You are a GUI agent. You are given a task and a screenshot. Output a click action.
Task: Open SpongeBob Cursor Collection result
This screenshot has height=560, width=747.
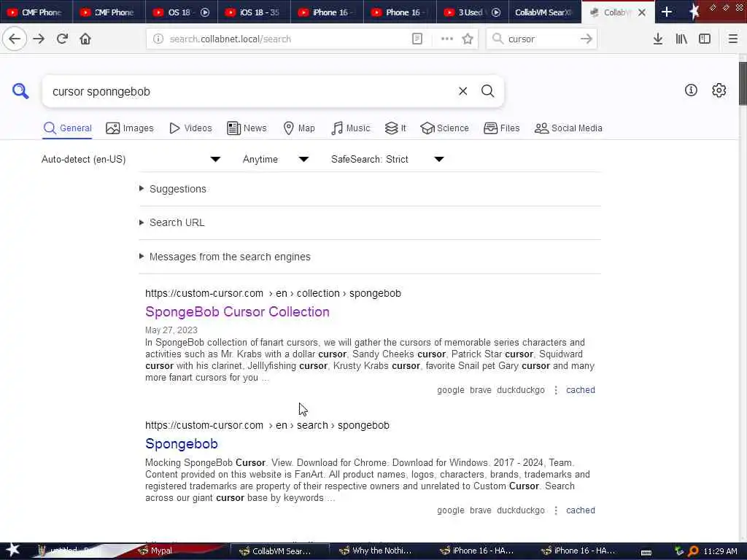237,311
